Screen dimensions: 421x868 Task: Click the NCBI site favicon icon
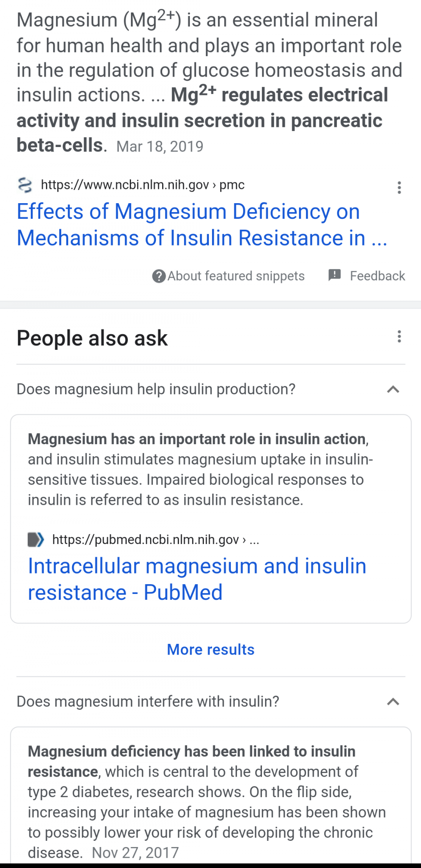[25, 185]
